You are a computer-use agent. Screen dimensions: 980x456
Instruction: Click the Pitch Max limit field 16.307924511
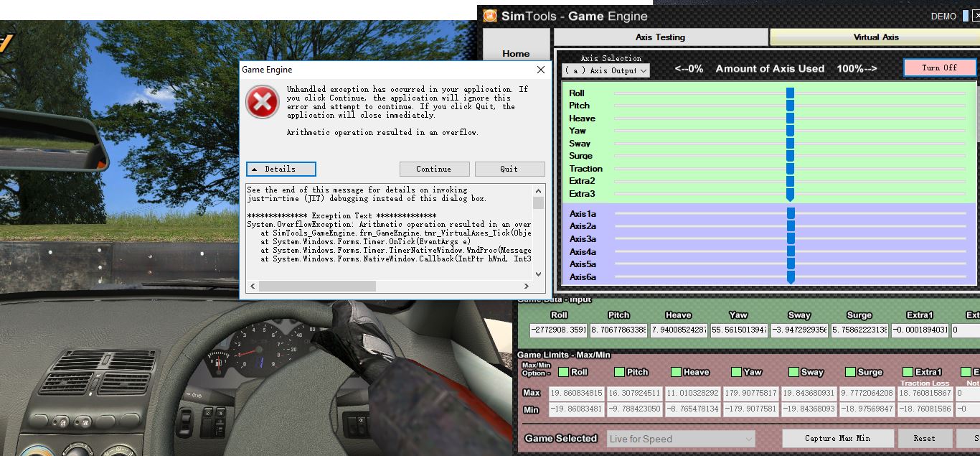coord(635,394)
